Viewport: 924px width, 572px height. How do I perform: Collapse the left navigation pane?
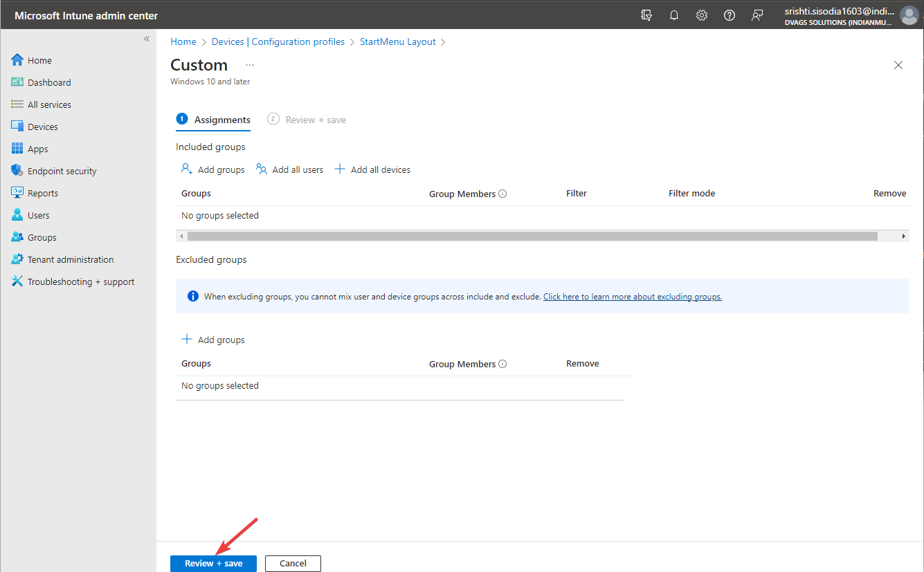(x=146, y=39)
